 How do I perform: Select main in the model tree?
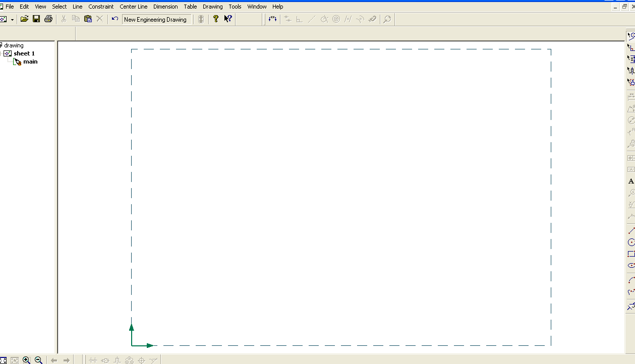tap(31, 61)
